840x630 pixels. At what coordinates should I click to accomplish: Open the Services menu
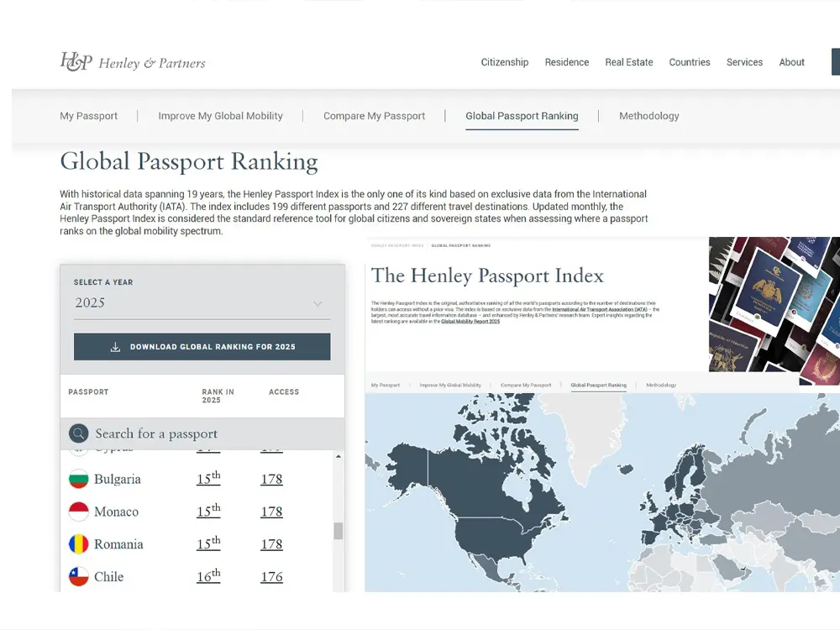point(744,62)
